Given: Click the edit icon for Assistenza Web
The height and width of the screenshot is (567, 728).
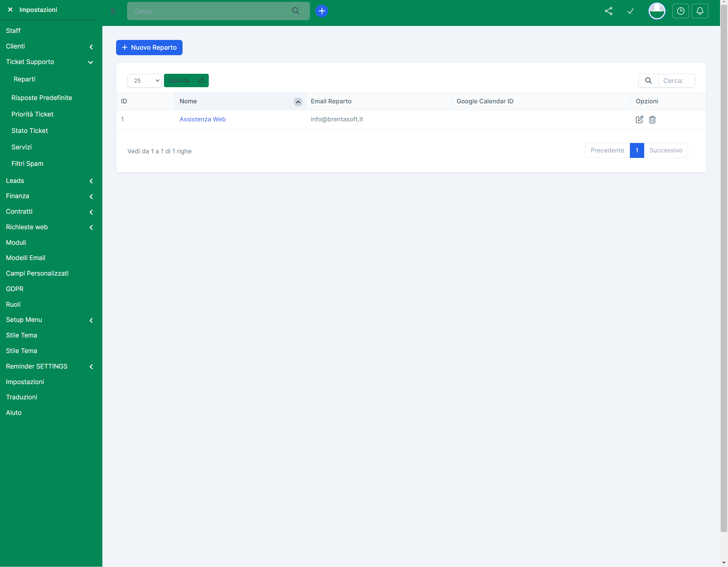Looking at the screenshot, I should coord(639,119).
